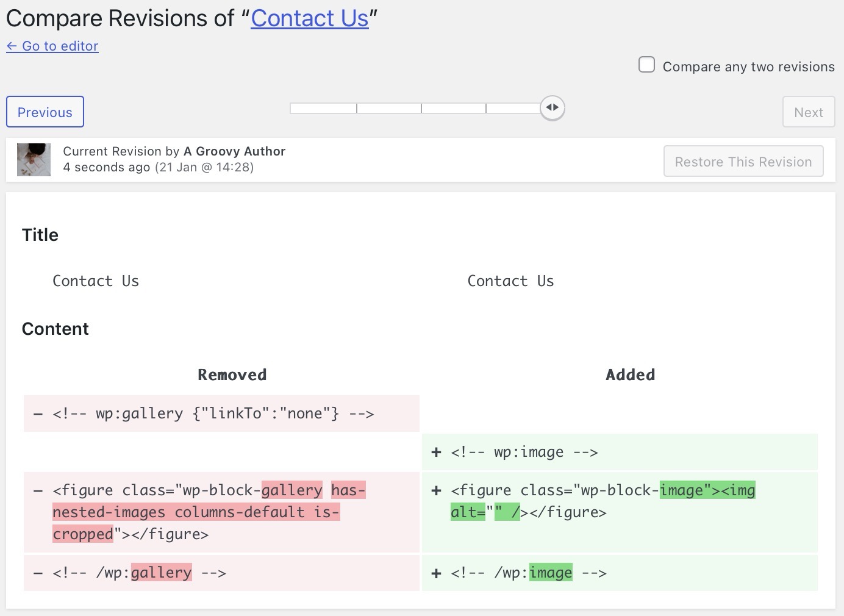Screen dimensions: 844x616
Task: Go back to the editor
Action: click(52, 46)
